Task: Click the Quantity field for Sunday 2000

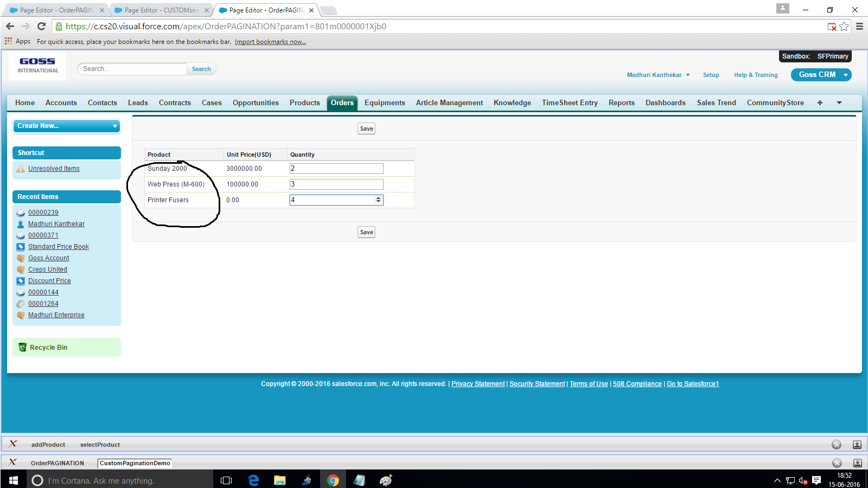Action: [336, 169]
